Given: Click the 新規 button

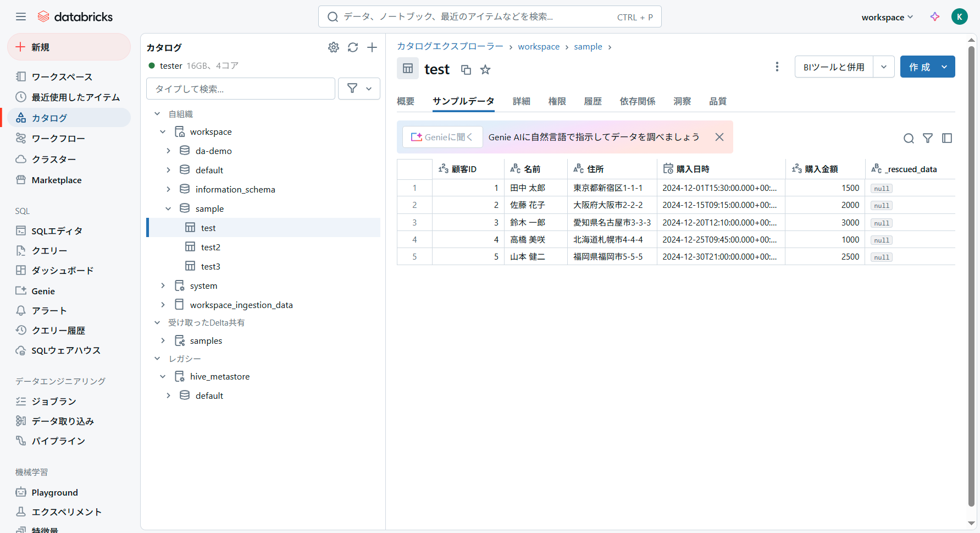Looking at the screenshot, I should tap(69, 47).
